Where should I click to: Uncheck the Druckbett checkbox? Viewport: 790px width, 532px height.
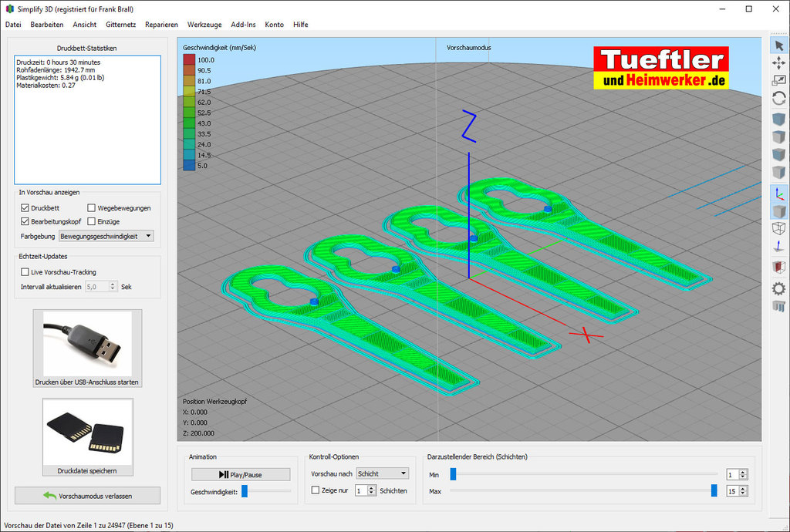[25, 208]
